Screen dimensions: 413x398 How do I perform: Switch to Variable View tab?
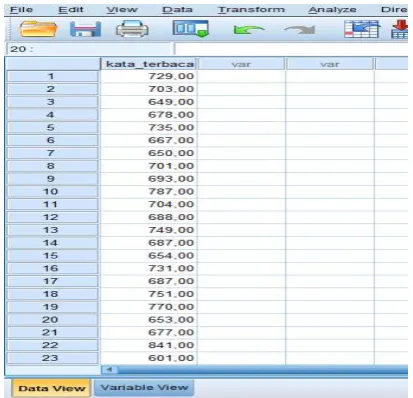point(144,388)
